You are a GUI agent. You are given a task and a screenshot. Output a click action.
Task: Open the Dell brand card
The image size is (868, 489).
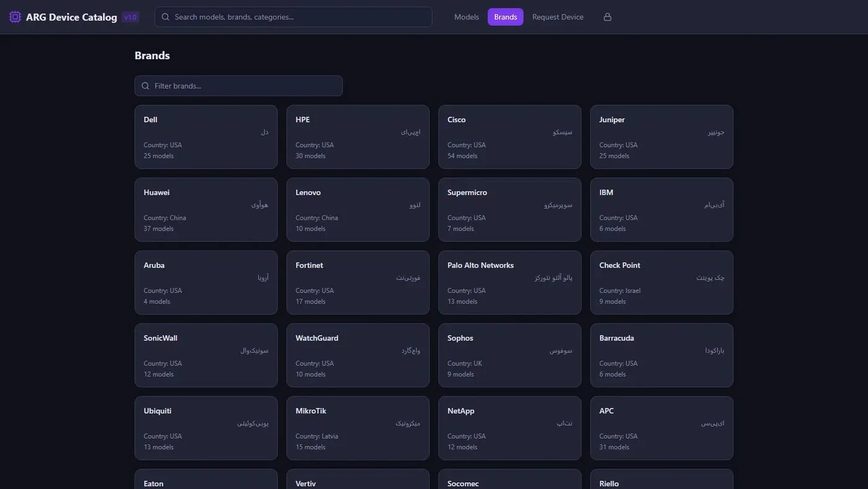click(206, 137)
